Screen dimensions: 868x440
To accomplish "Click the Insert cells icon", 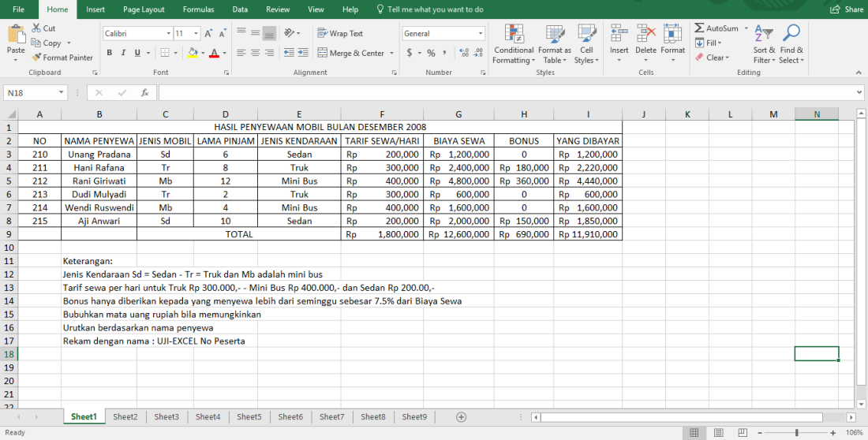I will point(619,34).
